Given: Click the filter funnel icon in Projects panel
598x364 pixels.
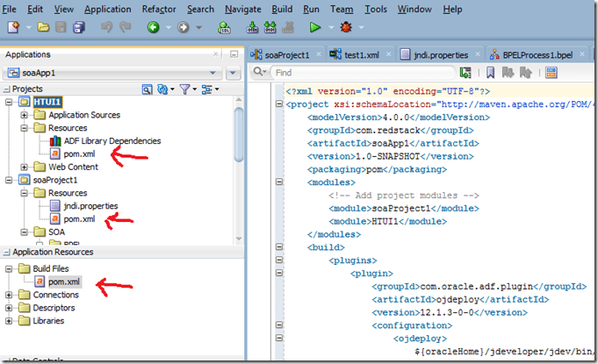Looking at the screenshot, I should [185, 89].
